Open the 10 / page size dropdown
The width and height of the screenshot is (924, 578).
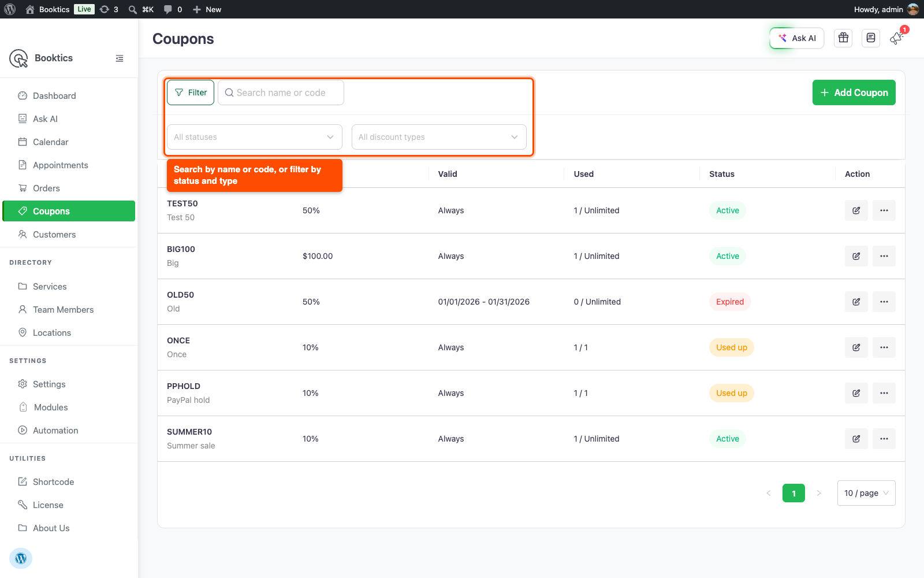(x=866, y=493)
